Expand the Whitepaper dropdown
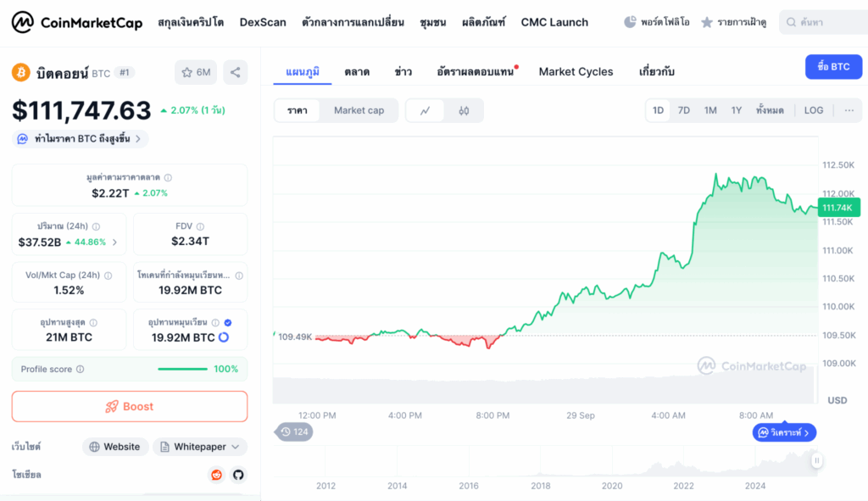Screen dimensions: 868x501 [200, 447]
